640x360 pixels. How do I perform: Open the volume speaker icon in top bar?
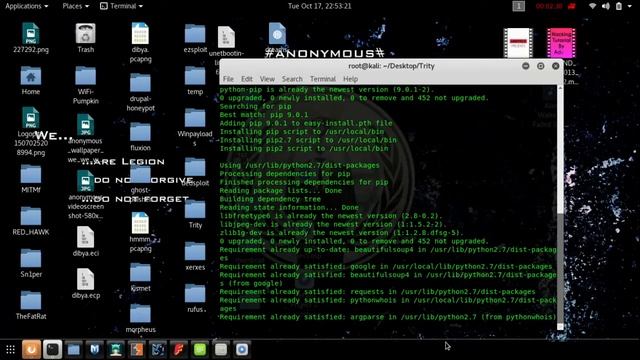pos(606,6)
